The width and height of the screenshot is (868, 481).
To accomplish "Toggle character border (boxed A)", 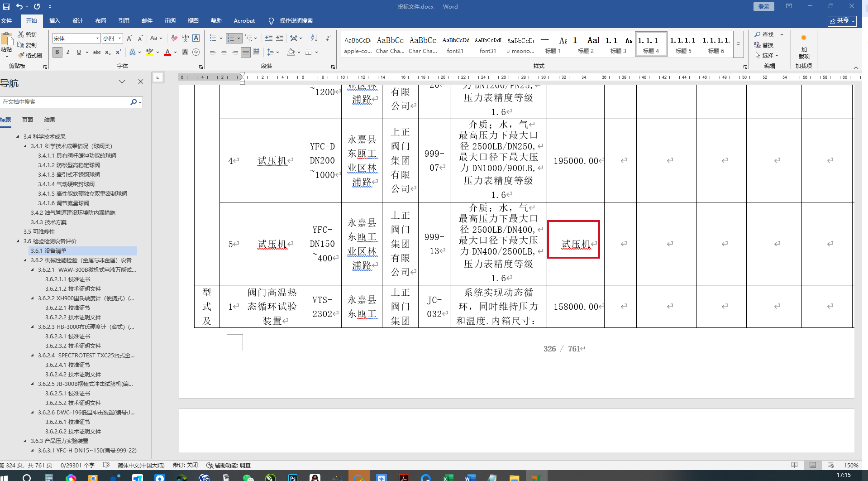I will (x=196, y=38).
